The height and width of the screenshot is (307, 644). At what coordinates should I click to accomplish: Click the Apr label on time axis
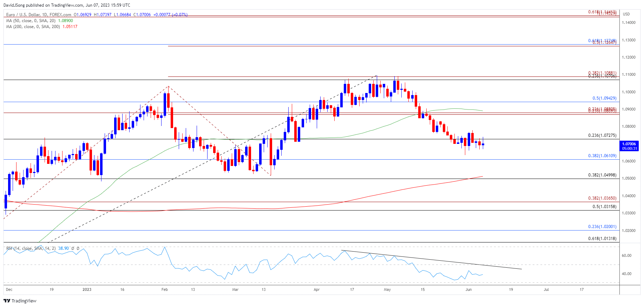[317, 289]
